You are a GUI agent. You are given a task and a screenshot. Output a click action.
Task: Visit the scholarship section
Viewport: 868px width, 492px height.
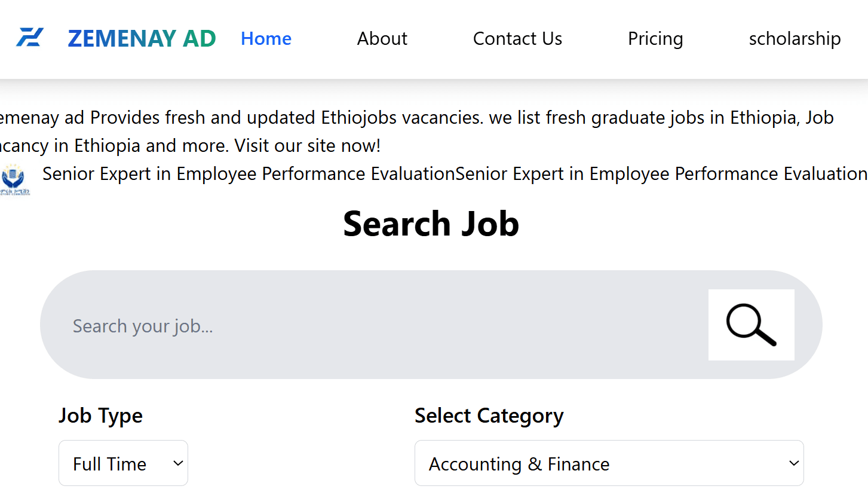[x=795, y=38]
